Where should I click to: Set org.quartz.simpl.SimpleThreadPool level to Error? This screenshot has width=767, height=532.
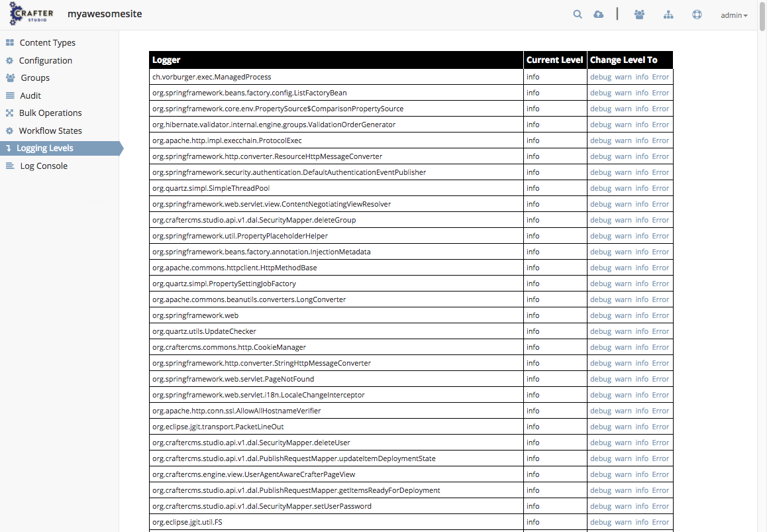pos(660,188)
